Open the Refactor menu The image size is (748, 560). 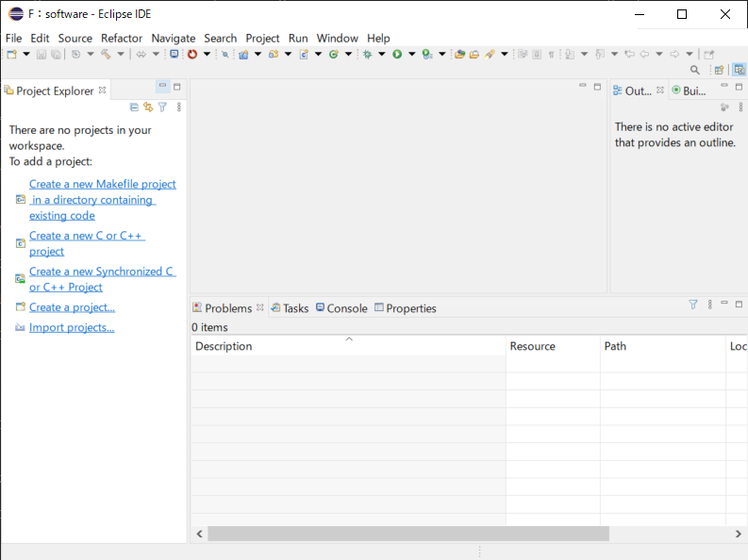click(122, 38)
